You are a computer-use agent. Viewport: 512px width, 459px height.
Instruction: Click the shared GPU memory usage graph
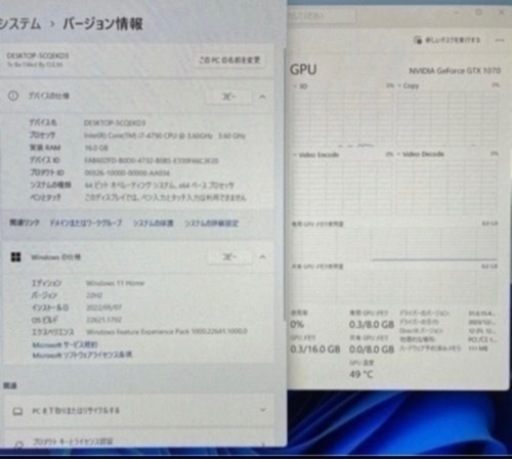point(395,287)
